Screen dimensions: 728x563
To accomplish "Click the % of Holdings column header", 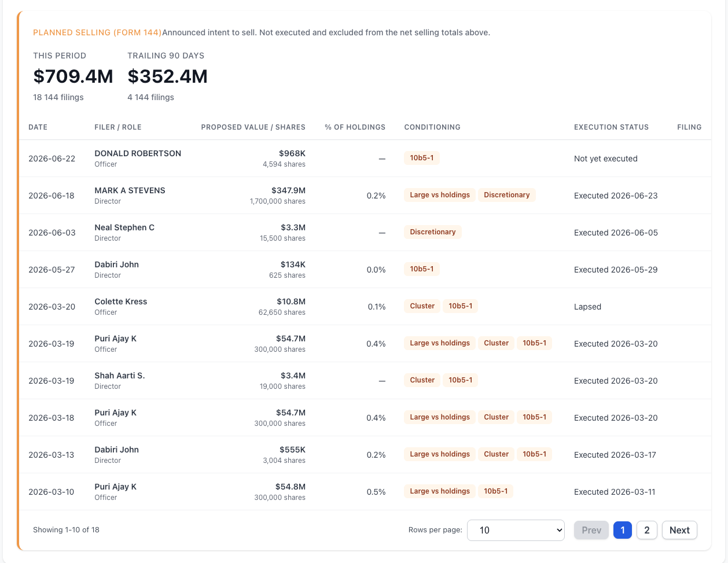I will tap(355, 127).
